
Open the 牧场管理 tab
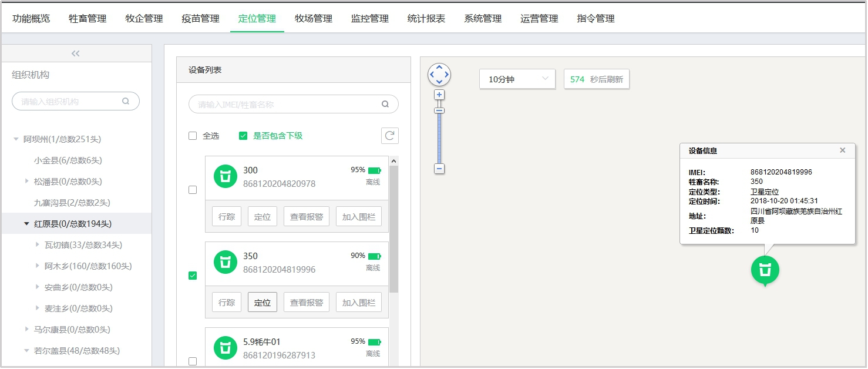point(314,18)
